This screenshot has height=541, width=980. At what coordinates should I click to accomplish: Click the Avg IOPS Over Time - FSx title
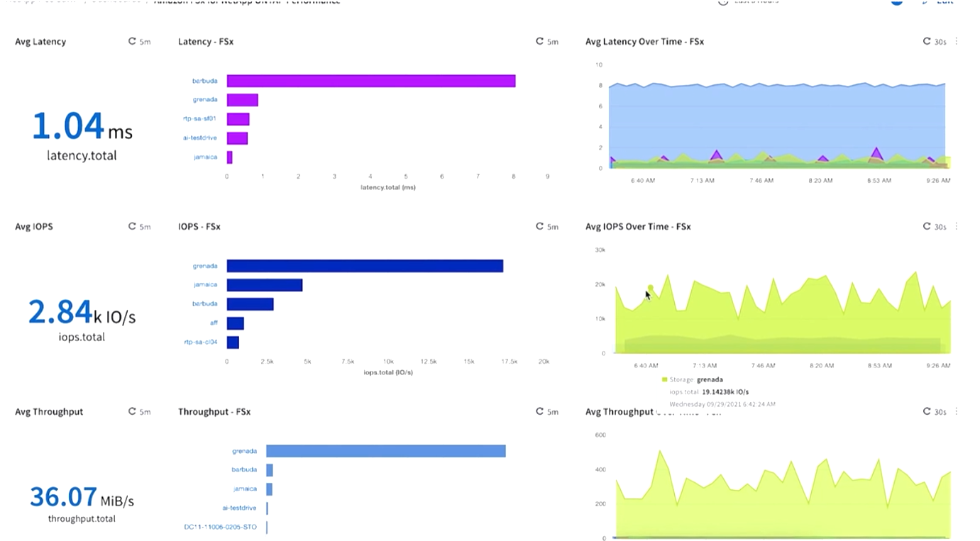[638, 227]
